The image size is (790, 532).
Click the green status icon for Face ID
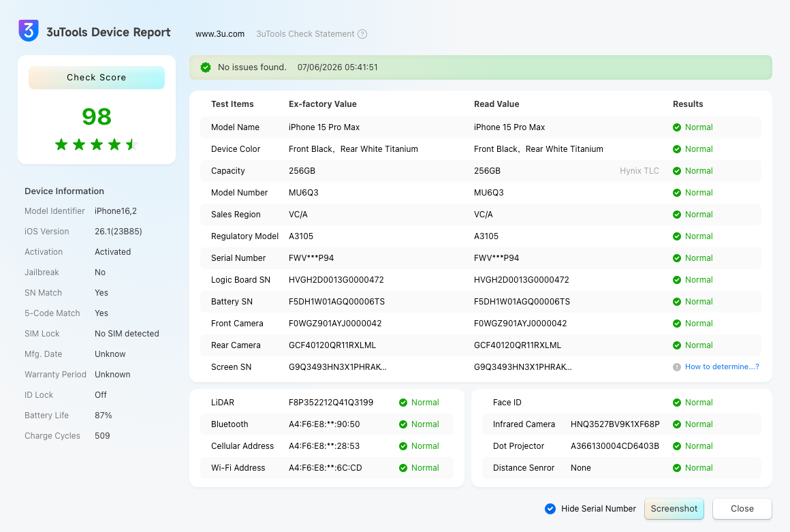[x=677, y=403]
